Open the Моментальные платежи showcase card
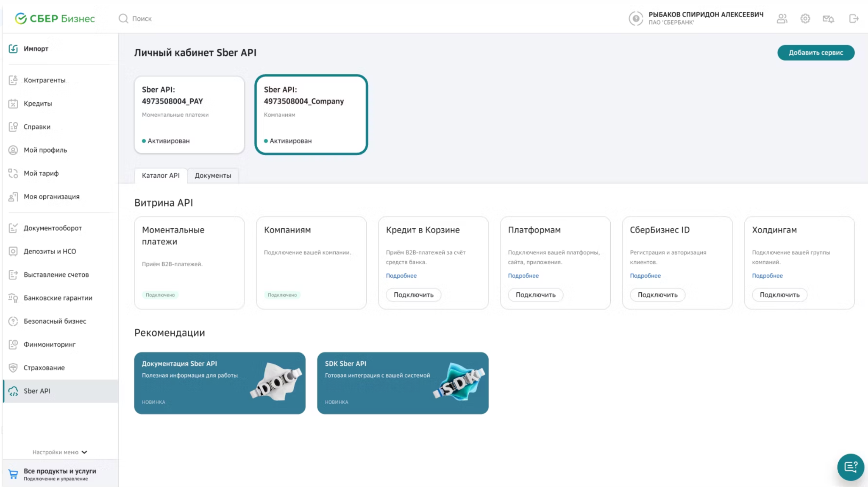The image size is (868, 487). [189, 263]
